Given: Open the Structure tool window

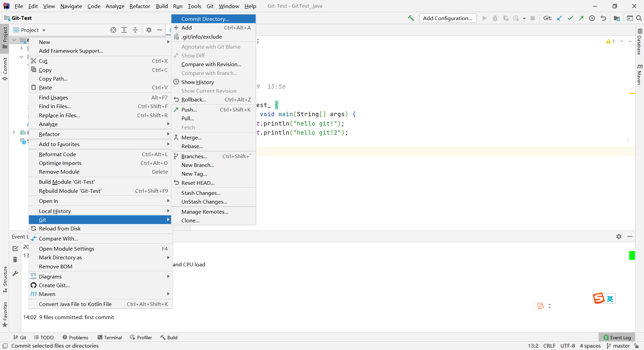Looking at the screenshot, I should click(5, 279).
